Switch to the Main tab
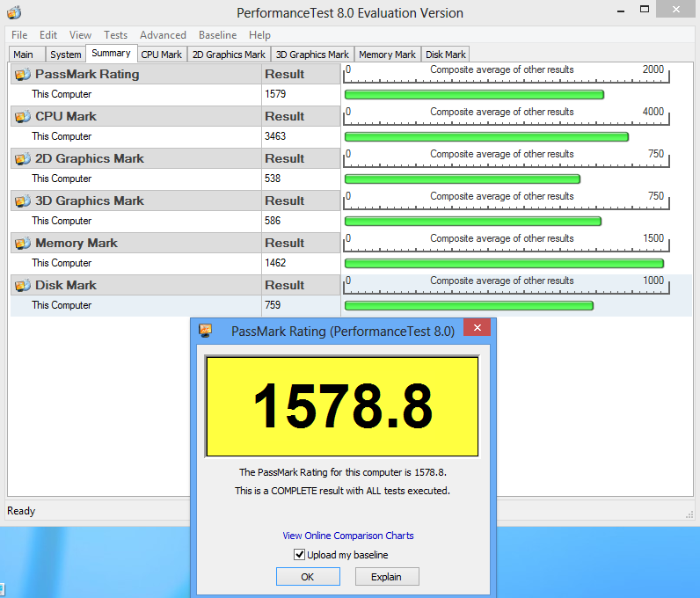Image resolution: width=700 pixels, height=598 pixels. point(26,55)
